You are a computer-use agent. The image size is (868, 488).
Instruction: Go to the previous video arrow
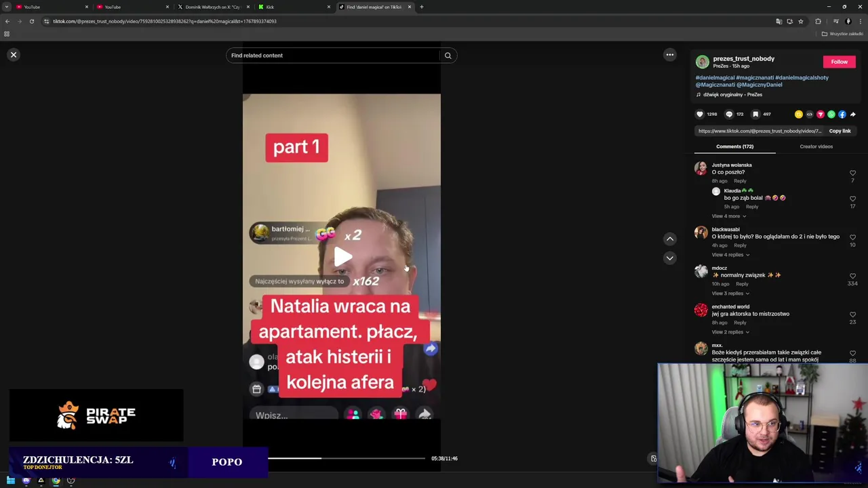670,239
